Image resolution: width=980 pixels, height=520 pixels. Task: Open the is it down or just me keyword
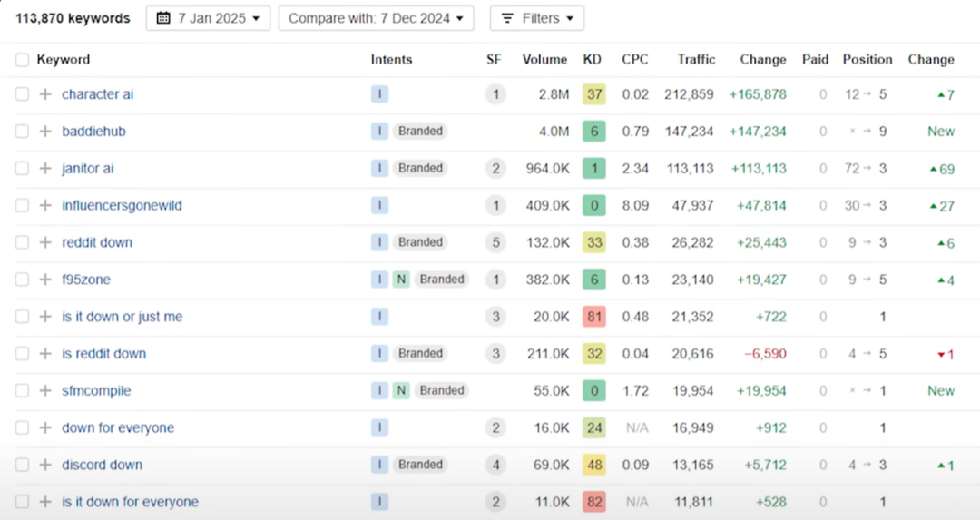[x=122, y=317]
